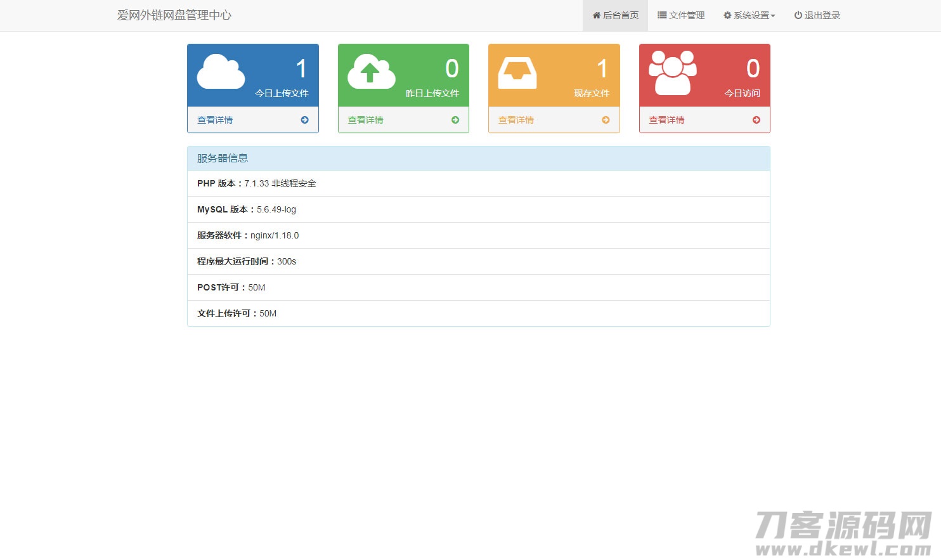View details link in orange 现存文件 card

(516, 120)
